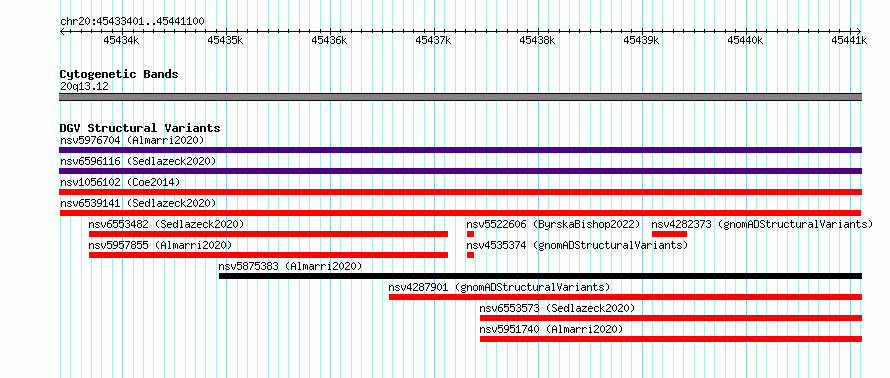Screen dimensions: 890x378
Task: Click the Cytogenetic Bands track title
Action: (x=119, y=74)
